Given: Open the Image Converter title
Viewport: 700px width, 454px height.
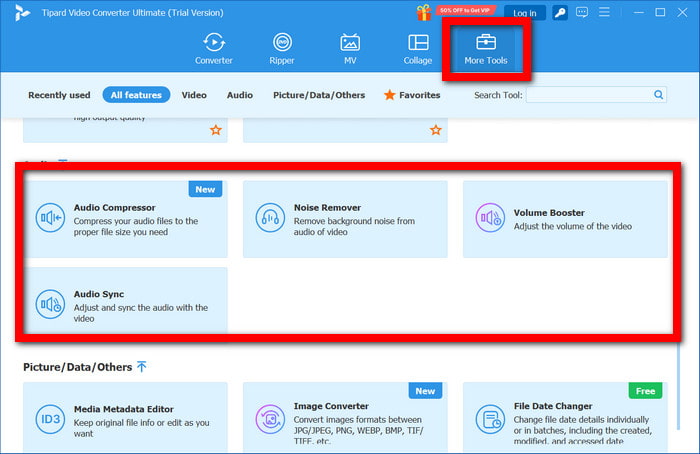Looking at the screenshot, I should pos(331,406).
